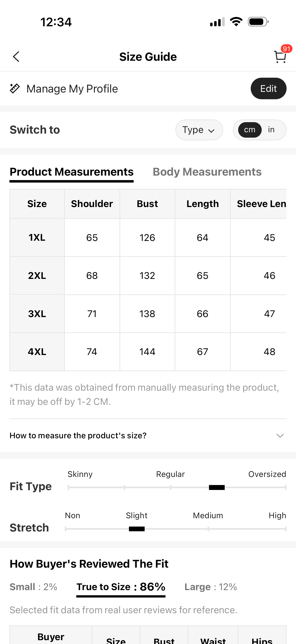Tap the back arrow icon
The image size is (296, 644).
16,57
